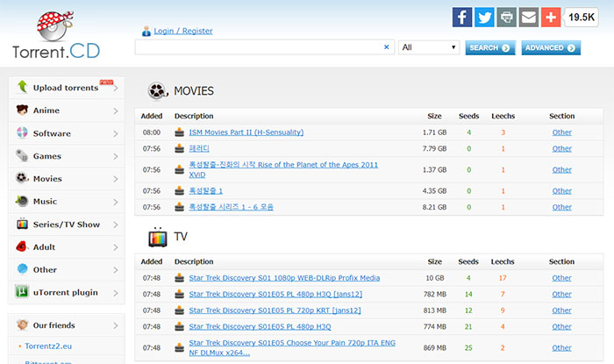This screenshot has height=364, width=614.
Task: Open the Other menu item
Action: click(x=67, y=269)
